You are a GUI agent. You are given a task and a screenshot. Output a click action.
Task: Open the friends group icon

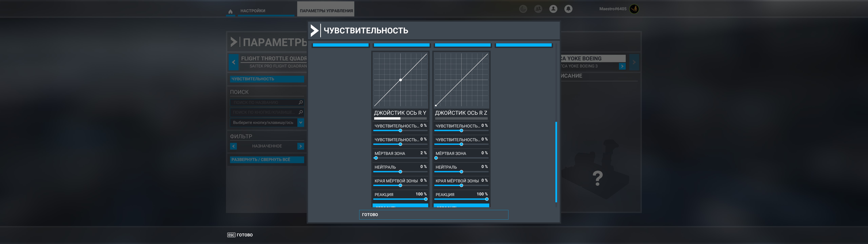(538, 9)
